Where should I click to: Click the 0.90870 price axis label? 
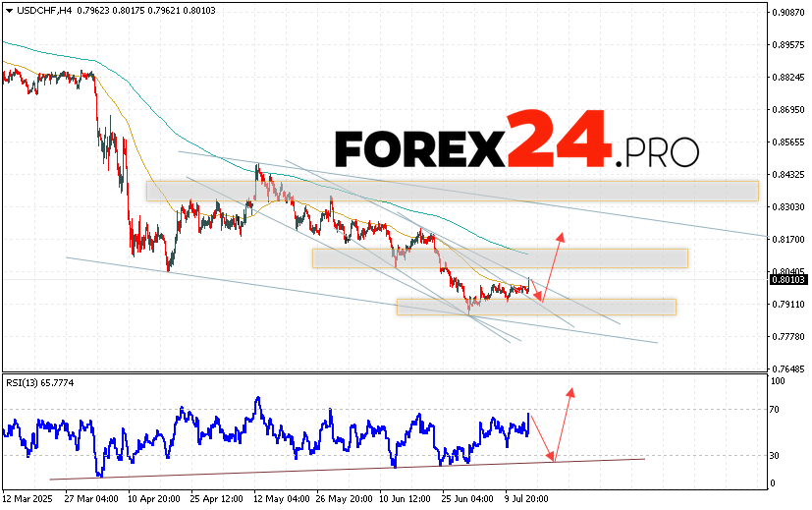[x=786, y=13]
